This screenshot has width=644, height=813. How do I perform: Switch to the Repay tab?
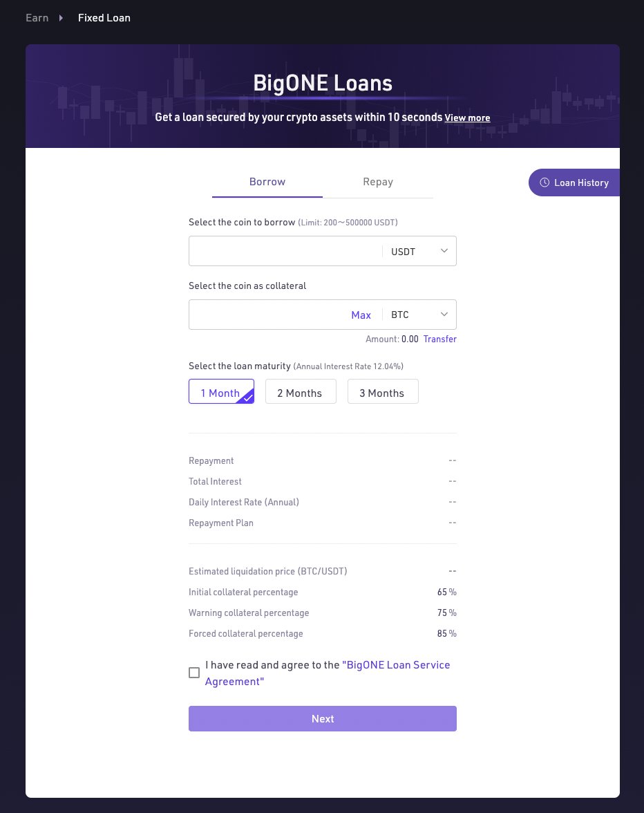[378, 182]
